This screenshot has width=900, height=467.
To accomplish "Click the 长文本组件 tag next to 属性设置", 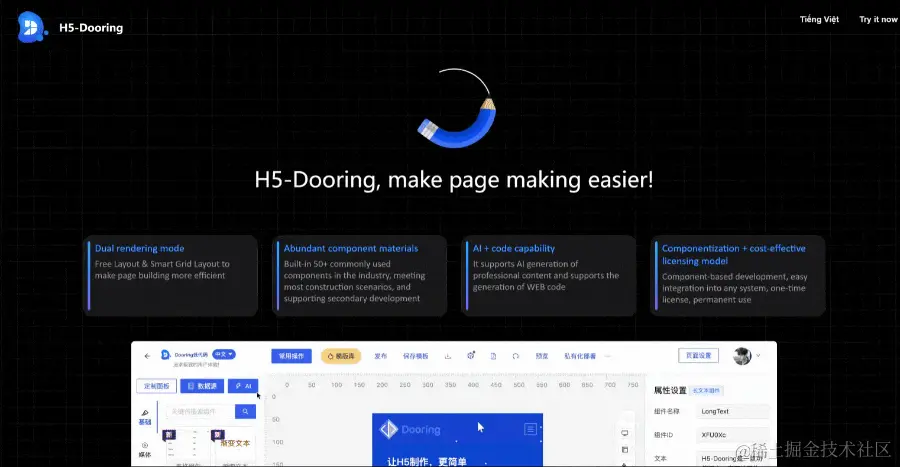I will click(x=706, y=391).
